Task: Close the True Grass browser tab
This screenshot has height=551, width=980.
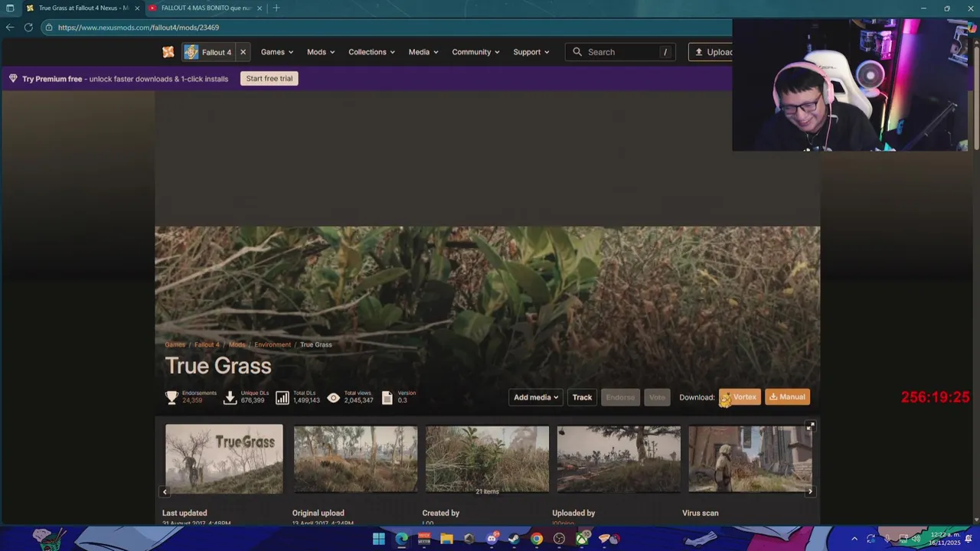Action: (x=137, y=8)
